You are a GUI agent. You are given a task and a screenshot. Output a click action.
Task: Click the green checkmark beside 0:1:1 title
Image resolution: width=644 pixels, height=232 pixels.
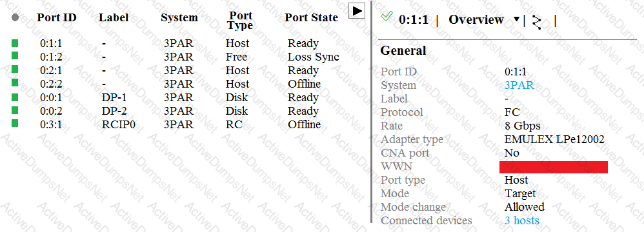(387, 16)
